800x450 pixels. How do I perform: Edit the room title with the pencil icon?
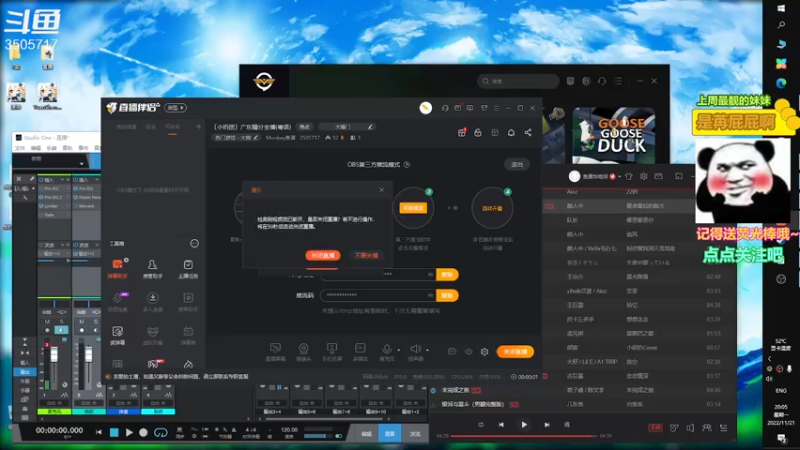pos(370,127)
